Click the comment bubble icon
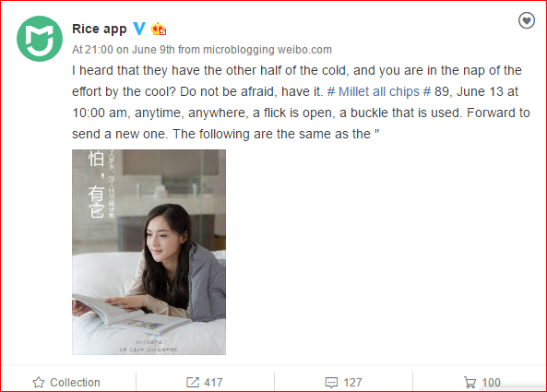This screenshot has width=547, height=392. coord(331,383)
